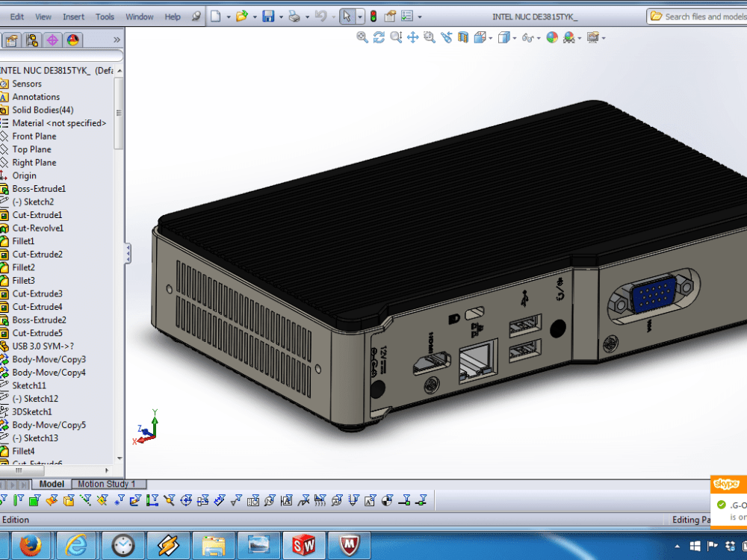747x560 pixels.
Task: Launch SolidWorks from the Windows taskbar
Action: [x=303, y=545]
